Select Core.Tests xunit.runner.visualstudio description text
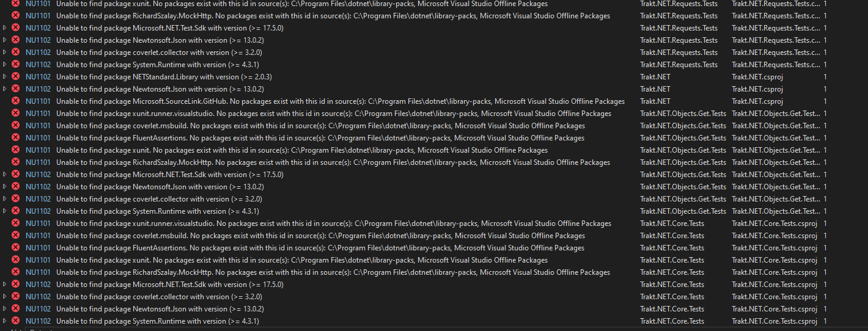This screenshot has width=868, height=331. tap(334, 224)
